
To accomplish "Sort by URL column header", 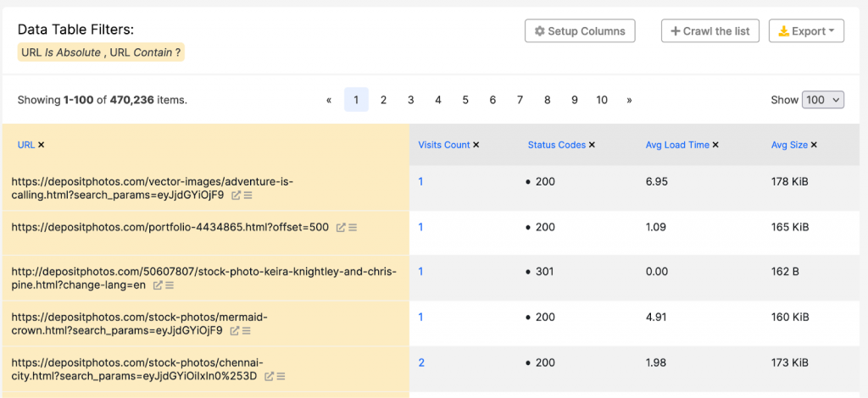I will [26, 145].
